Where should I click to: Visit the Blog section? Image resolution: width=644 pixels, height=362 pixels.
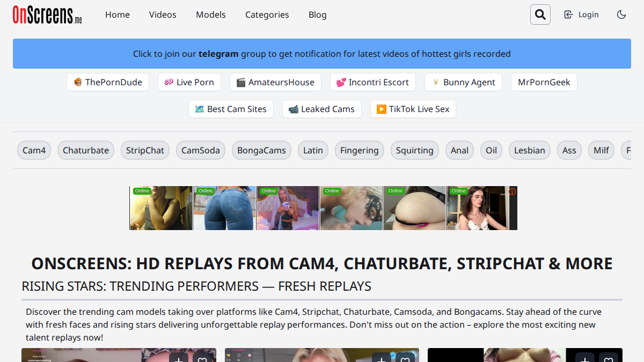click(x=318, y=14)
